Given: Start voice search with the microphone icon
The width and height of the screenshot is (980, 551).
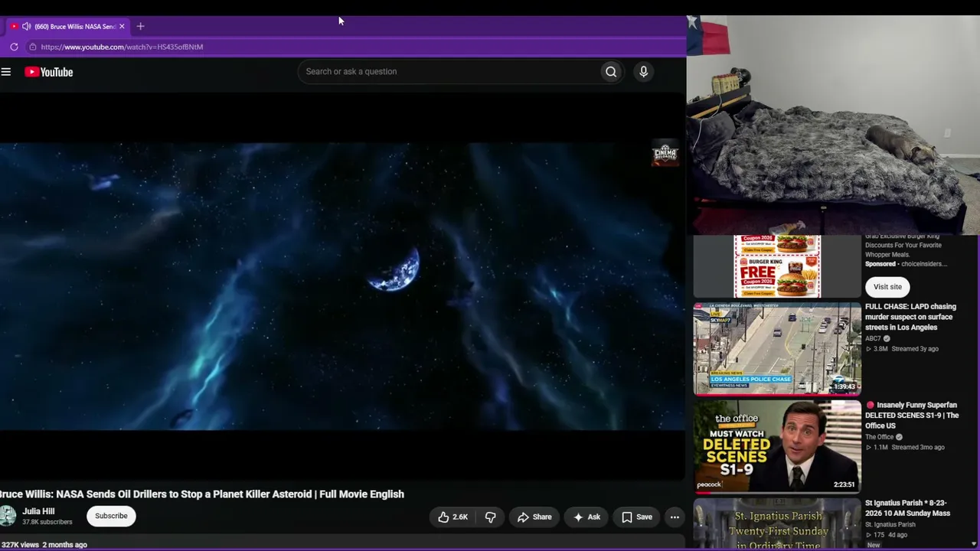Looking at the screenshot, I should pyautogui.click(x=643, y=72).
